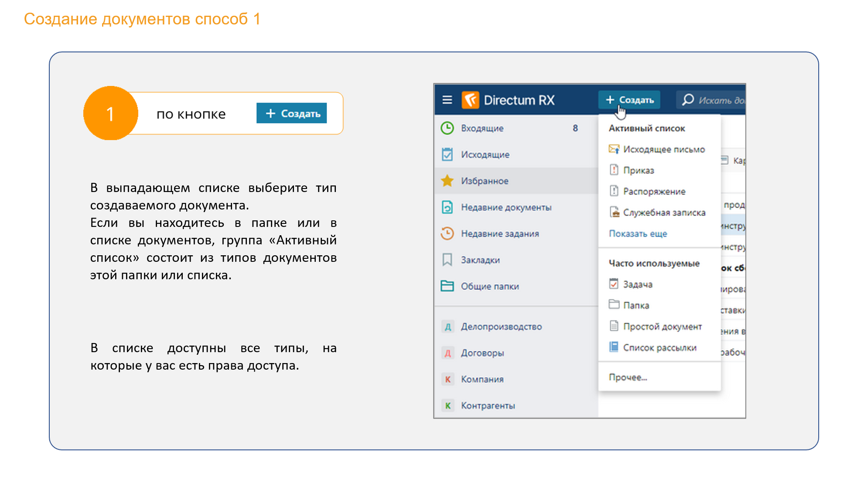Click the Входящие clock icon
Screen dimensions: 868x487
(x=447, y=128)
